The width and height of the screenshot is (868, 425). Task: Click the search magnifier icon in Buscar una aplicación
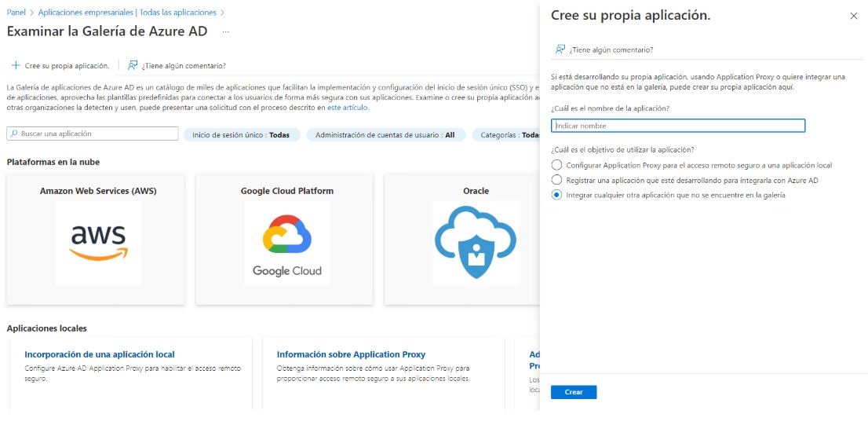(x=14, y=134)
